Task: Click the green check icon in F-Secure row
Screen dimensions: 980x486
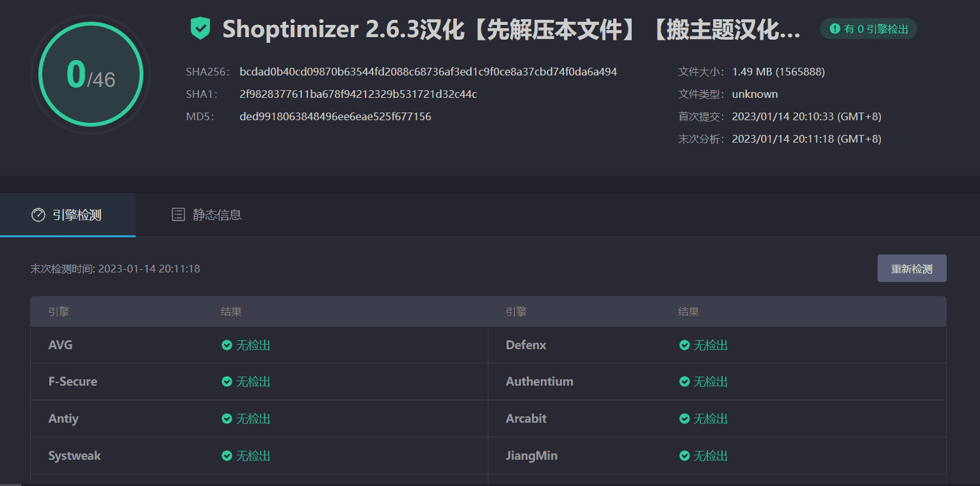Action: (x=227, y=382)
